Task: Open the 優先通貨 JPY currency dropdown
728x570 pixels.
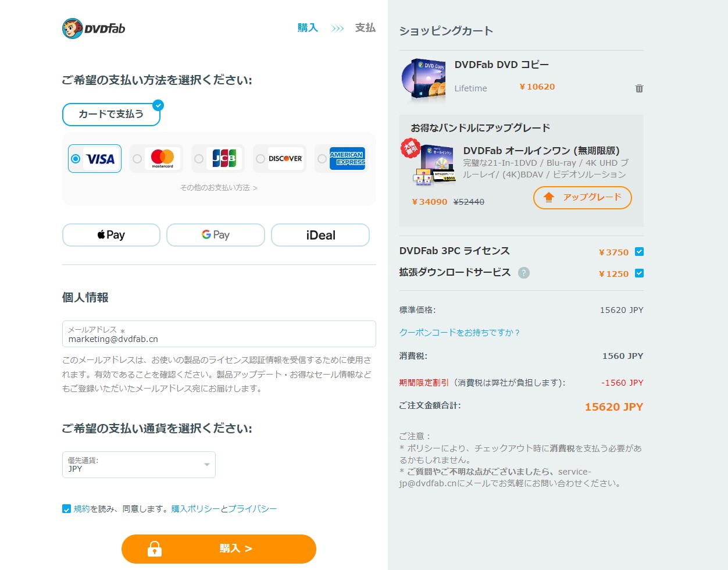Action: click(x=139, y=465)
